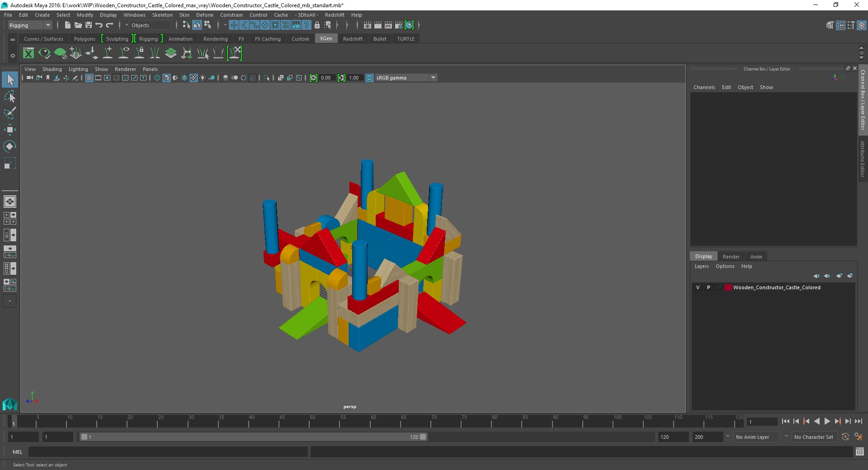
Task: Open the No Character Set dropdown
Action: [x=814, y=437]
